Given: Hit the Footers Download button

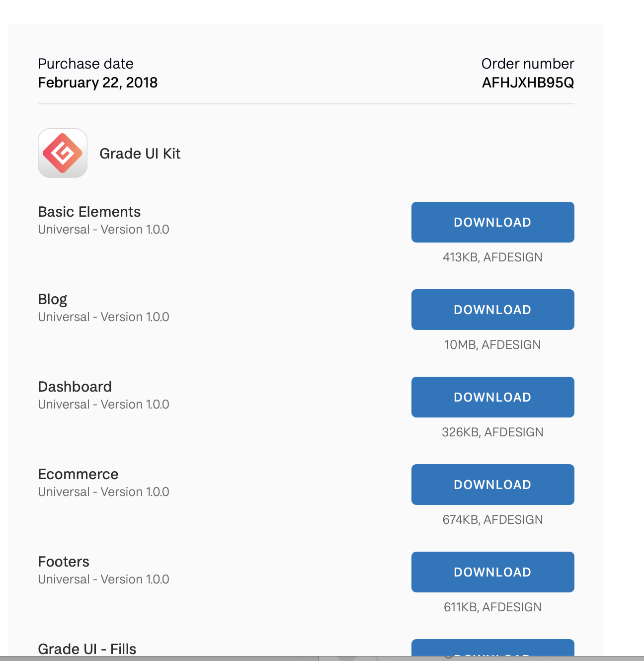Looking at the screenshot, I should coord(492,572).
